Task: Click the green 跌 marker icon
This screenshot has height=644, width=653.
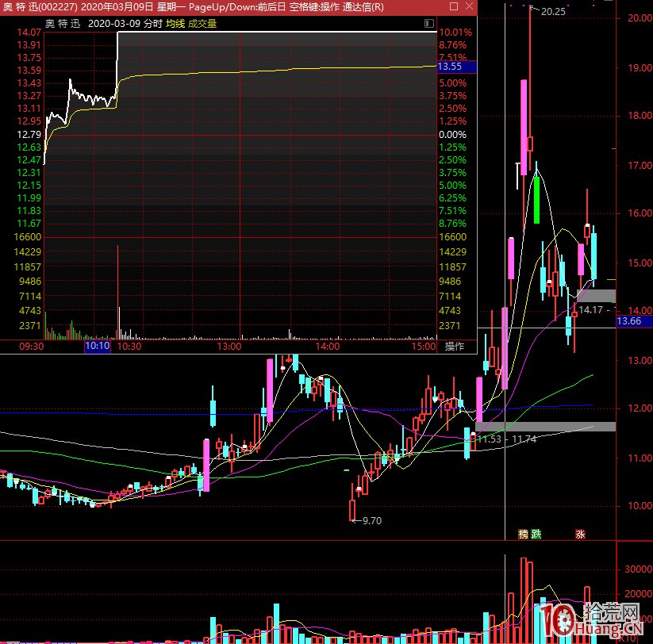Action: pyautogui.click(x=536, y=534)
